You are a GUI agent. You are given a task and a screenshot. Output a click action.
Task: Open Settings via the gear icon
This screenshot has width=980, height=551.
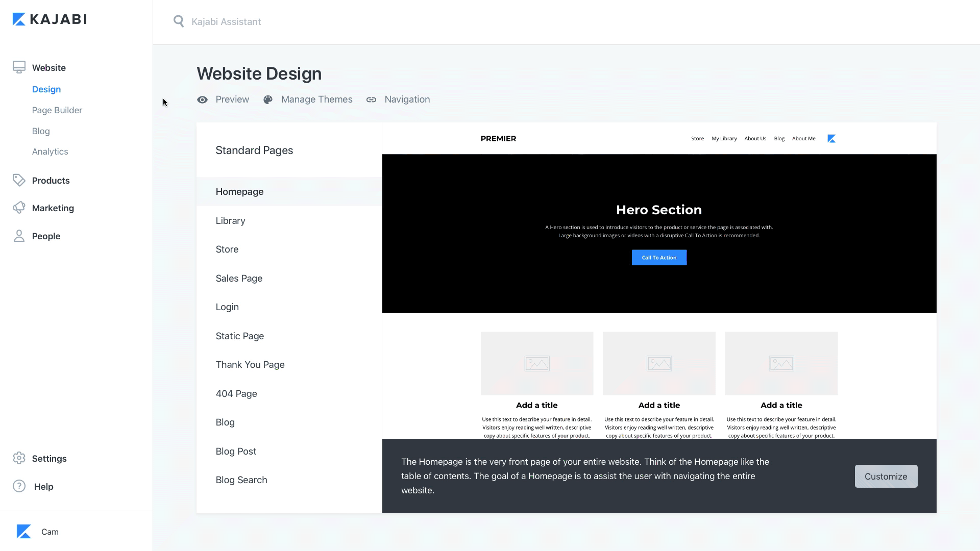click(x=19, y=458)
